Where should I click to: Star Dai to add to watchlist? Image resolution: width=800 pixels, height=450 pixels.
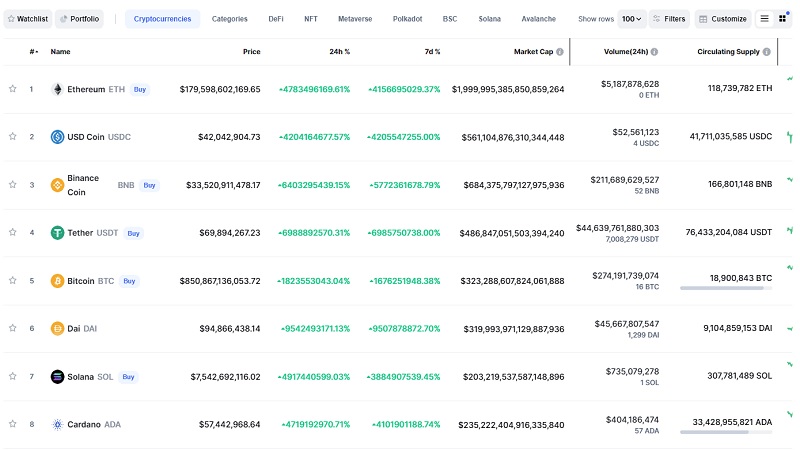(13, 328)
